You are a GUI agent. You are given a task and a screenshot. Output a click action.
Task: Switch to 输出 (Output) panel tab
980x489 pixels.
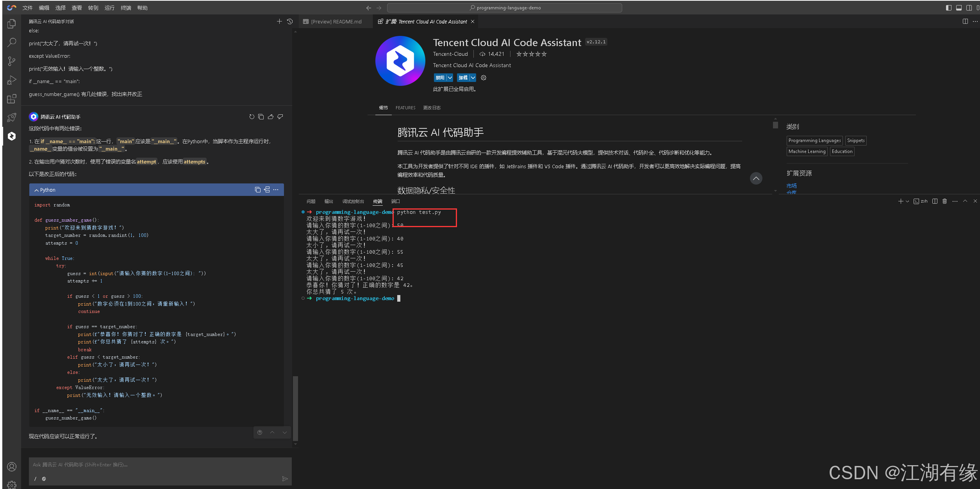click(x=328, y=201)
